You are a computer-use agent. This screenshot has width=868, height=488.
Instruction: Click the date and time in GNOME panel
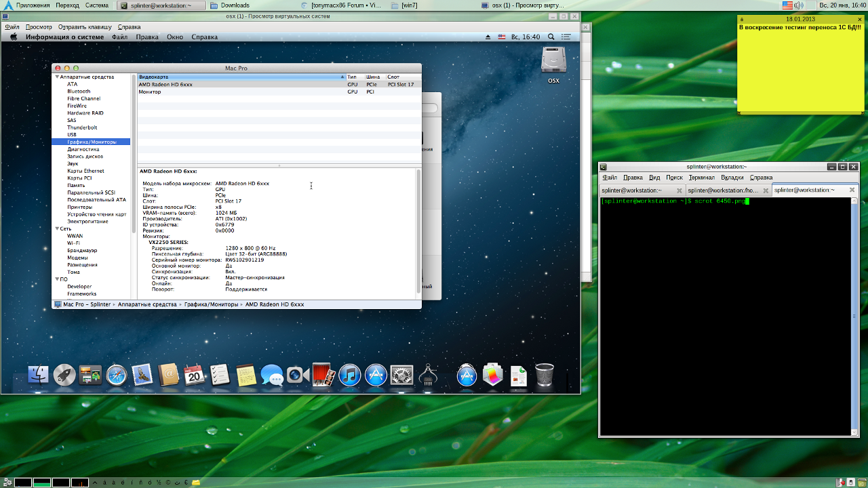point(843,5)
